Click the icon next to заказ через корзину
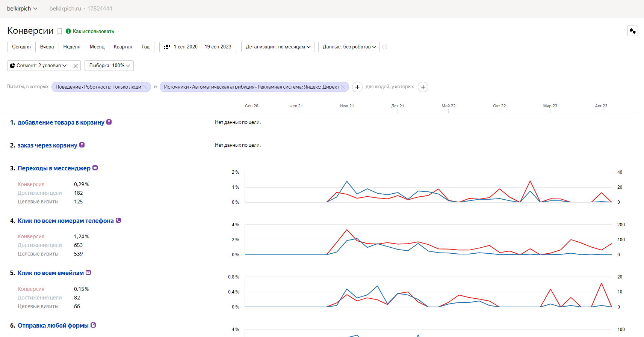The image size is (644, 337). [82, 145]
